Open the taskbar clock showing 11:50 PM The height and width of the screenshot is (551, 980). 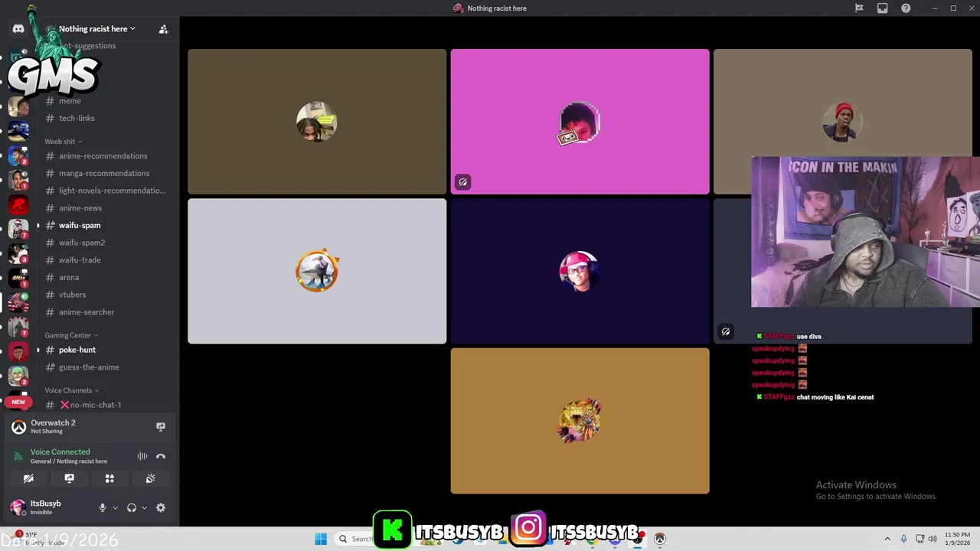[957, 539]
